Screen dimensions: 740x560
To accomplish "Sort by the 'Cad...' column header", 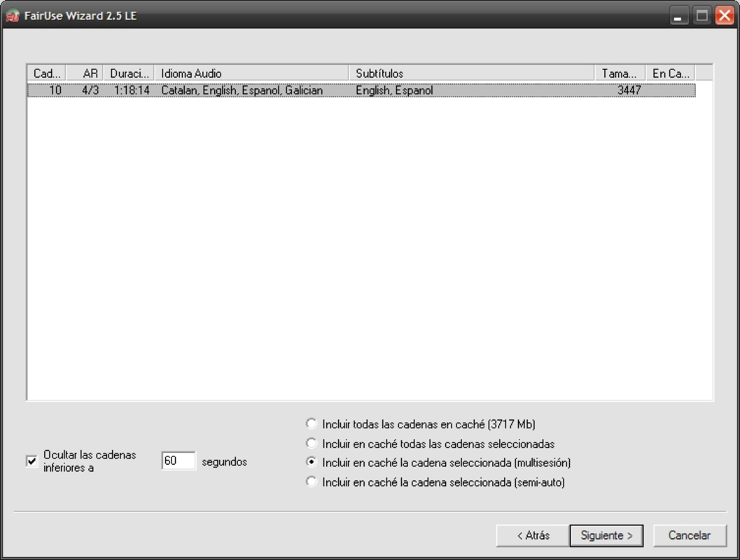I will 47,73.
